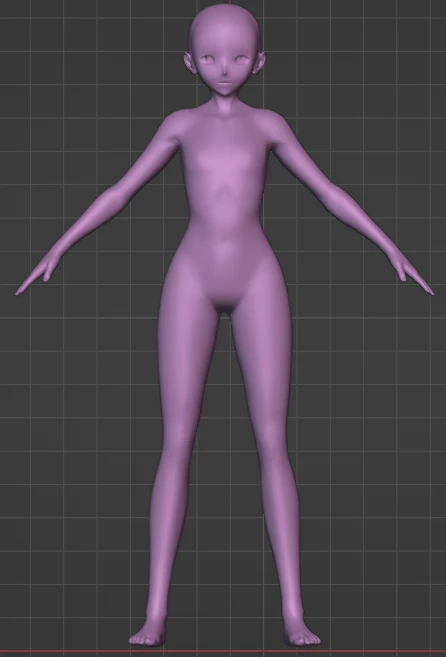Select the model's neck
The width and height of the screenshot is (446, 657).
click(225, 103)
